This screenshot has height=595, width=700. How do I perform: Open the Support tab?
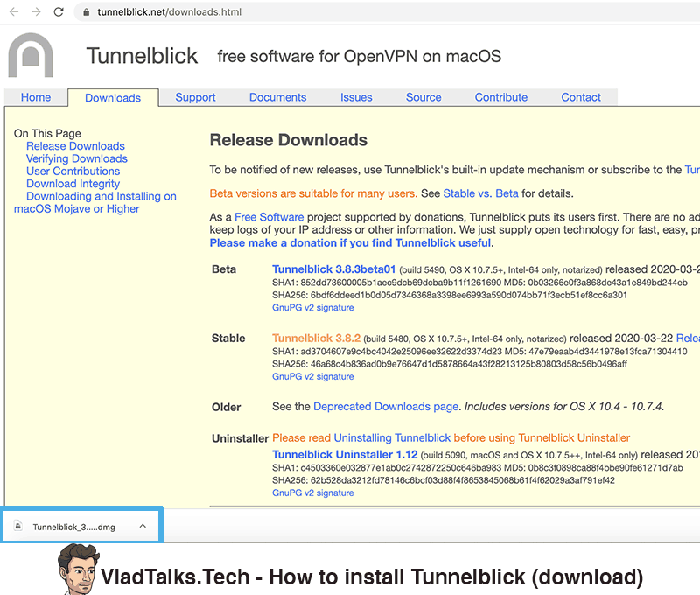click(195, 97)
